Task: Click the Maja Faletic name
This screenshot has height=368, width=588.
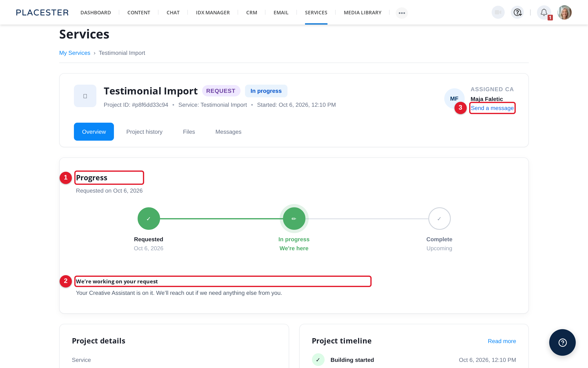Action: [487, 99]
